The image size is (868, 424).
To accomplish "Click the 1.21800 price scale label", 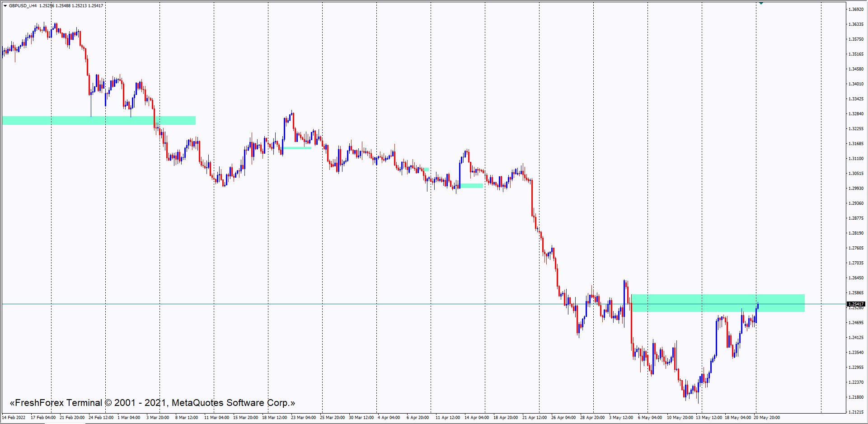I will pos(856,397).
